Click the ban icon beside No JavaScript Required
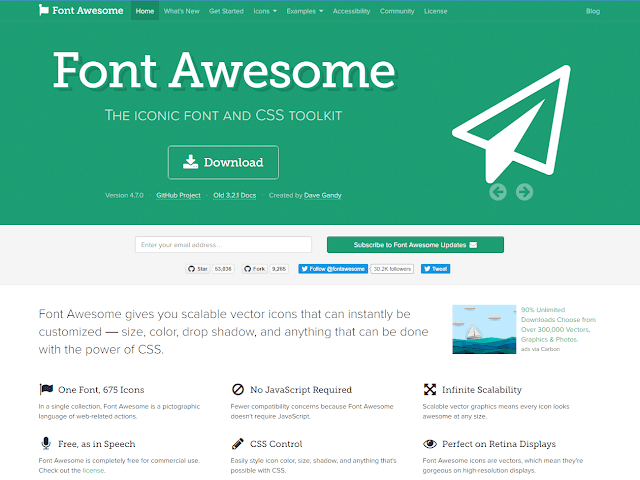The height and width of the screenshot is (480, 640). 238,389
